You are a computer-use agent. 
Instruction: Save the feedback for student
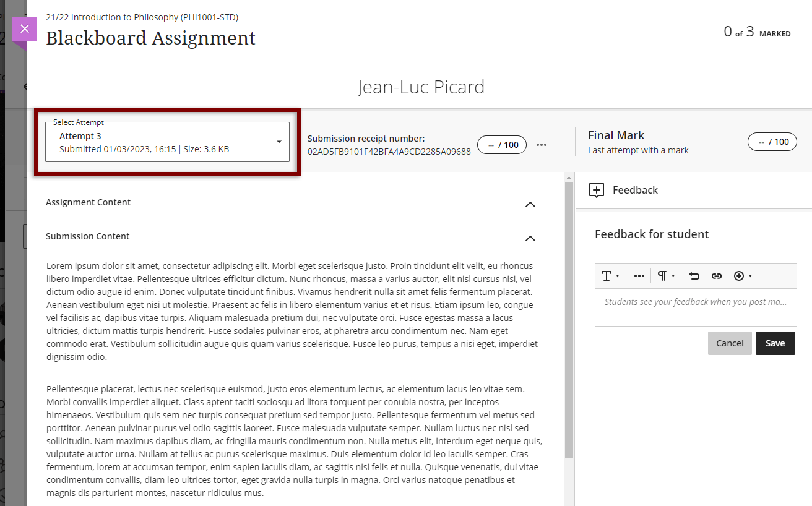(x=775, y=343)
